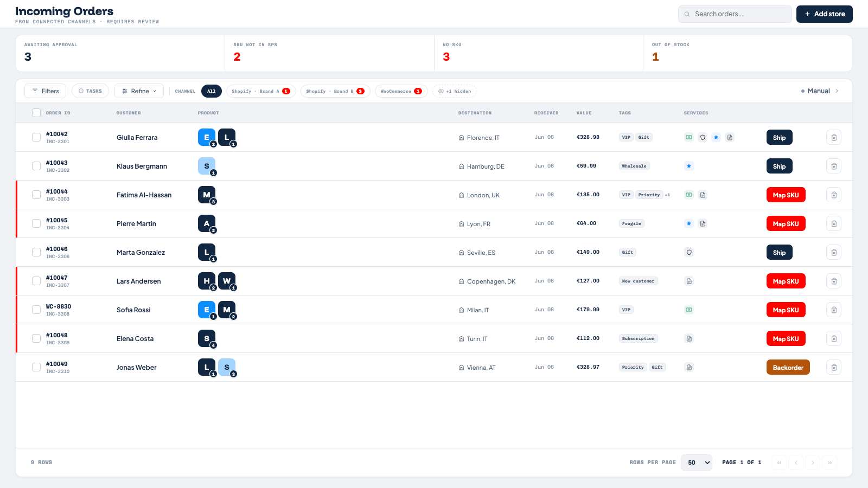Click trash icon for order WC-8830
This screenshot has height=488, width=868.
[x=834, y=310]
